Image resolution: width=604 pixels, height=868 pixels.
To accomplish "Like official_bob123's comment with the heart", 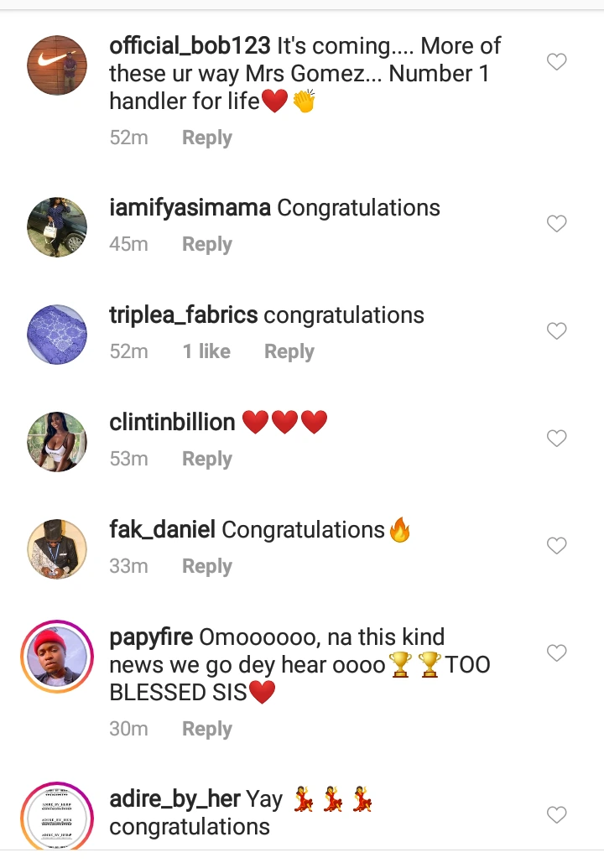I will pos(557,62).
